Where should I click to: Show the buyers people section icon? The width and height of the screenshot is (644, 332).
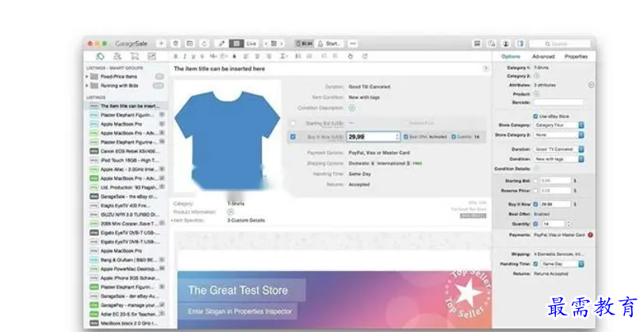click(117, 56)
